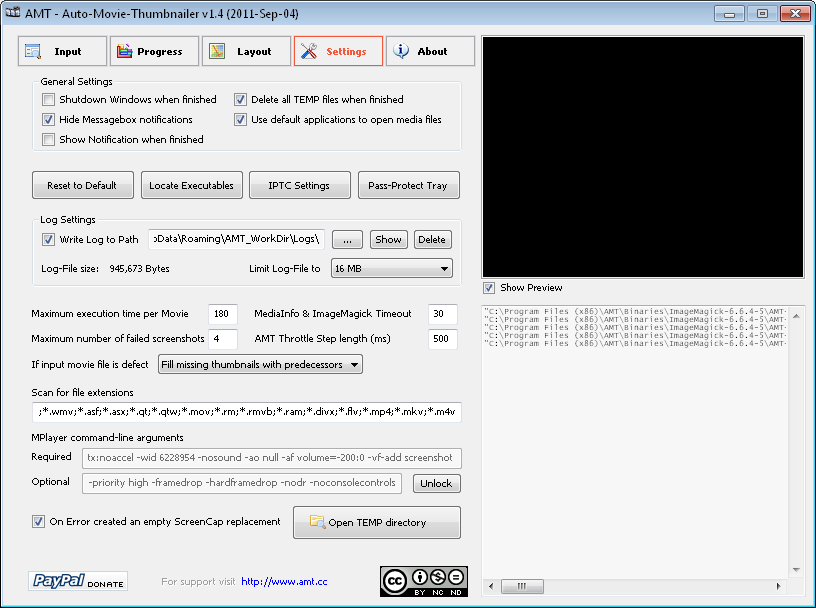This screenshot has height=608, width=816.
Task: Enable Shutdown Windows when finished
Action: pyautogui.click(x=48, y=99)
